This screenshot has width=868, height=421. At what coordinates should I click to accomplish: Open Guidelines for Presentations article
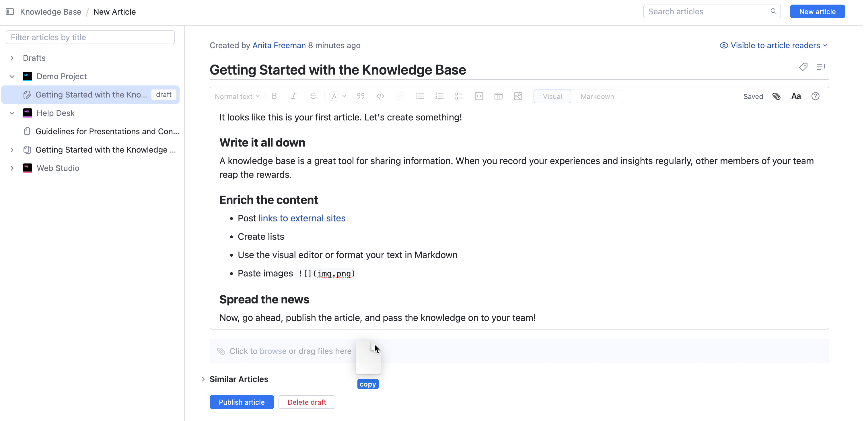click(x=107, y=131)
